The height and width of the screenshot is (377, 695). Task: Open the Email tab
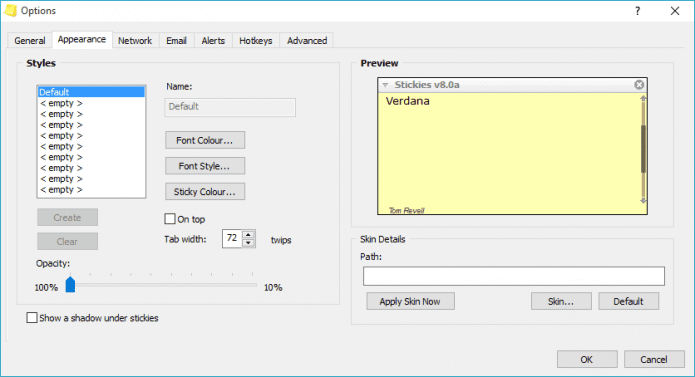point(176,41)
